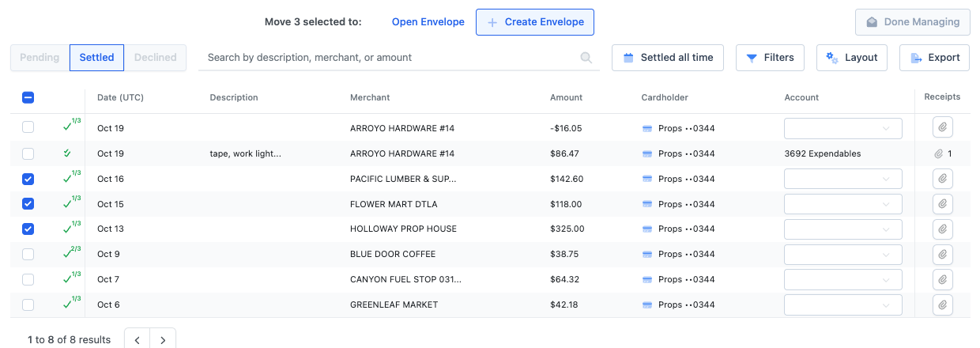Click the 'tape, work light...' description
The image size is (980, 348).
coord(245,153)
